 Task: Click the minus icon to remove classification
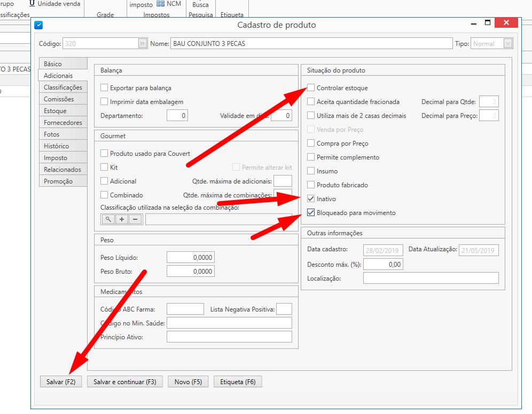(x=135, y=219)
